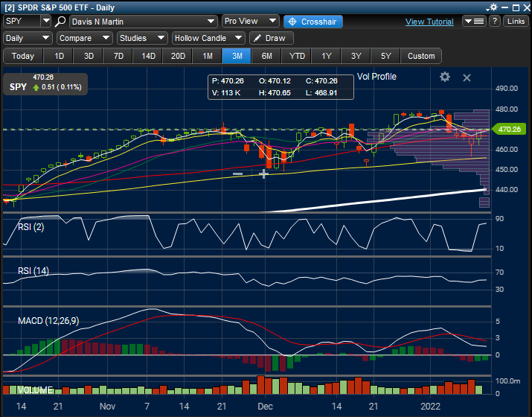Click the VOLUME study label
This screenshot has width=532, height=417.
click(x=35, y=390)
